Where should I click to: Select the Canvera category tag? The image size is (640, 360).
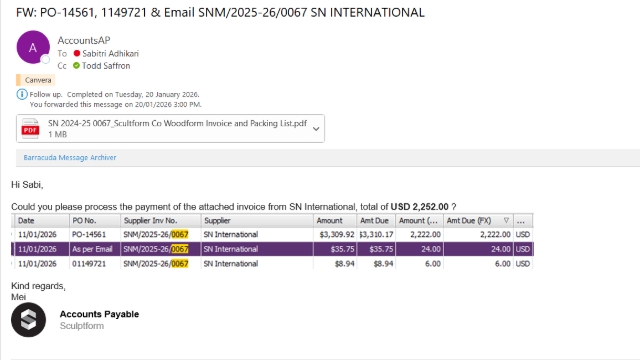pos(36,80)
